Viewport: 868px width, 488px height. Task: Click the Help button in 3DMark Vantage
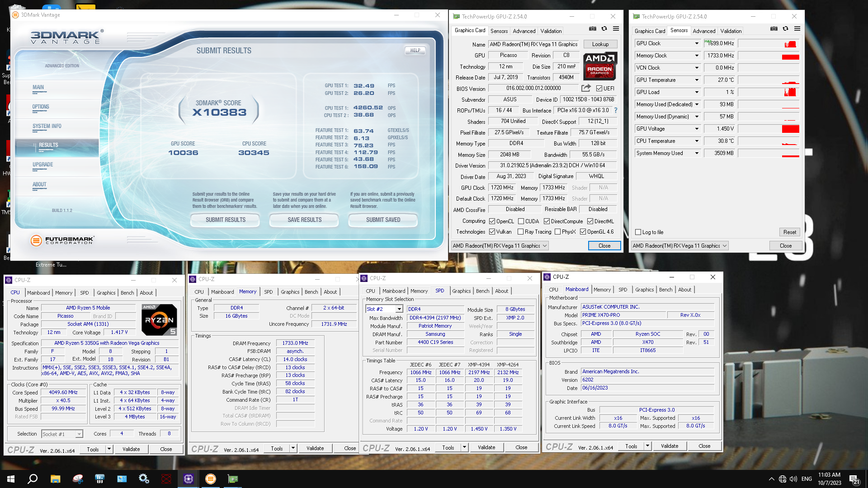click(415, 51)
